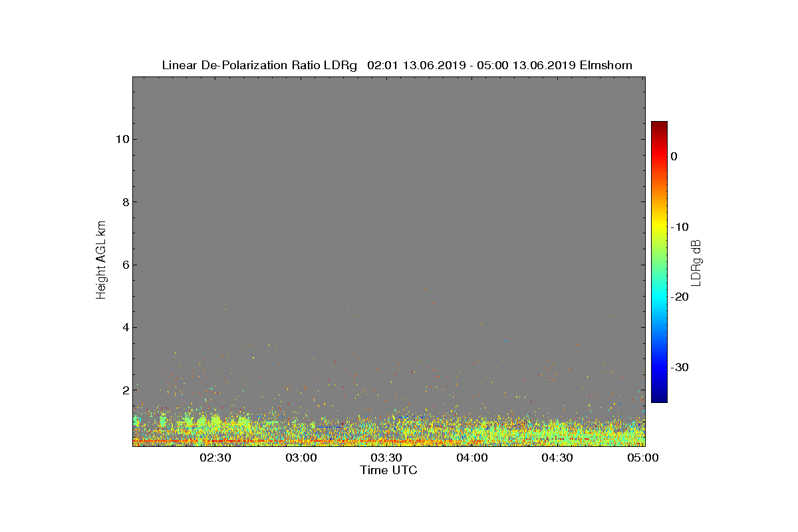Click the height label 6

click(x=125, y=265)
